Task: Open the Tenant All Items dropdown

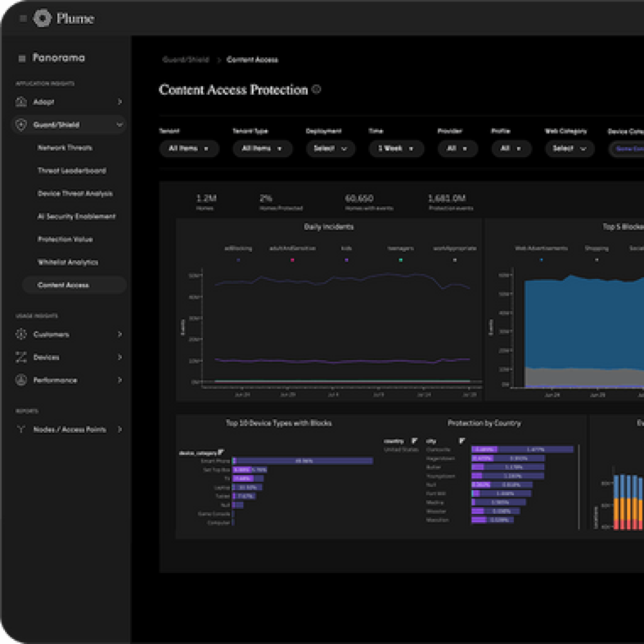Action: pyautogui.click(x=189, y=149)
